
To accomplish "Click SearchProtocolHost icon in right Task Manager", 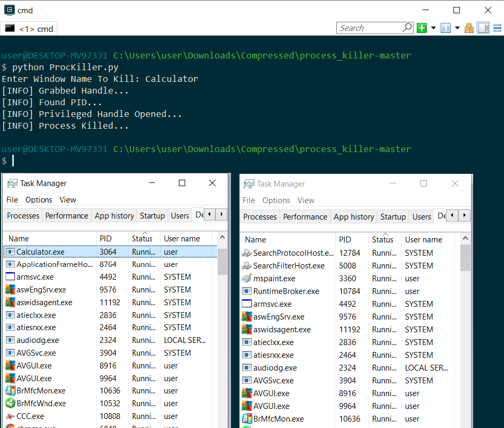I will 247,253.
